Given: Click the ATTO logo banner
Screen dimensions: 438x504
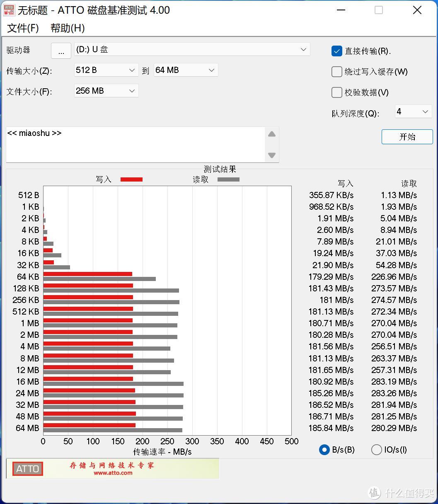Looking at the screenshot, I should click(x=112, y=468).
